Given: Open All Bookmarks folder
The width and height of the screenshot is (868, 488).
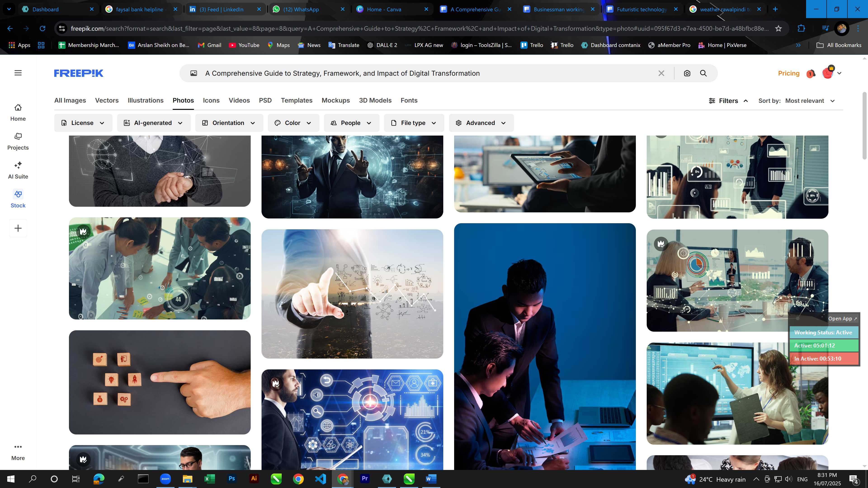Looking at the screenshot, I should [x=839, y=45].
